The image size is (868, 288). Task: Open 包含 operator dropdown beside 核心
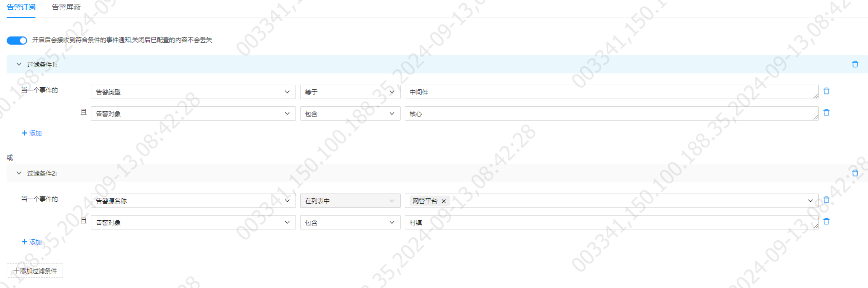(350, 113)
